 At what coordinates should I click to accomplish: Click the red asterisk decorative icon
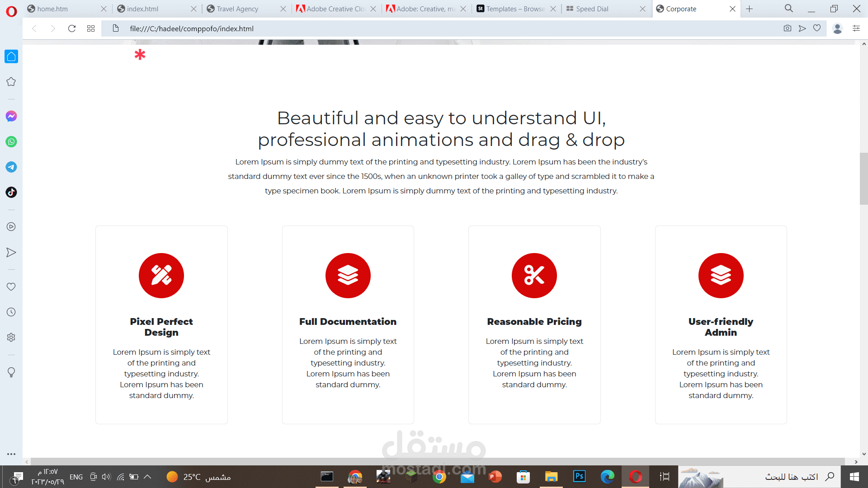tap(140, 55)
